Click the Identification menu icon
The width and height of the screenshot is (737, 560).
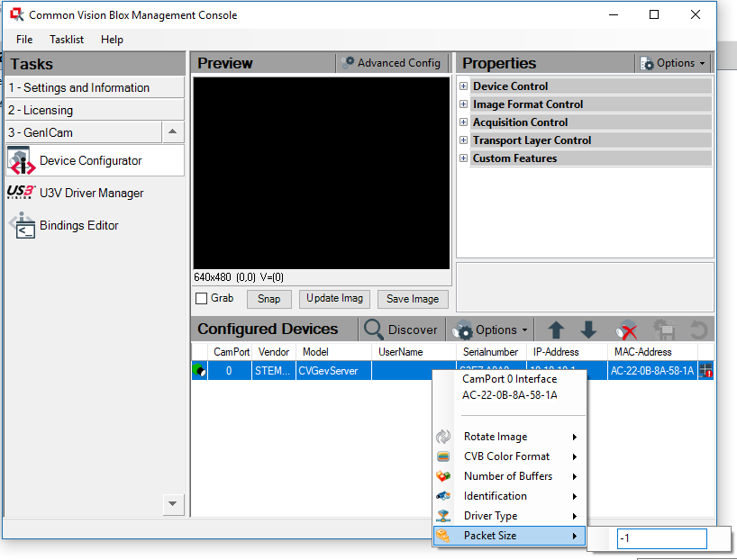pyautogui.click(x=443, y=496)
